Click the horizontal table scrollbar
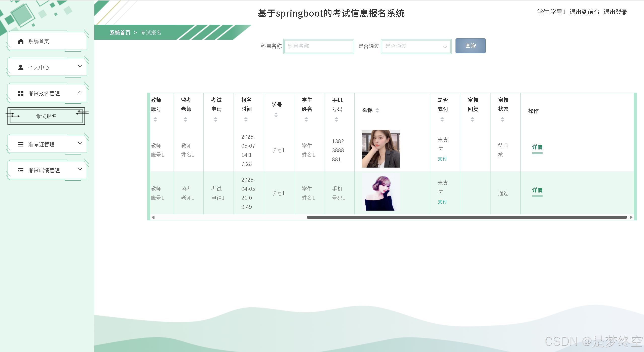 tap(467, 217)
